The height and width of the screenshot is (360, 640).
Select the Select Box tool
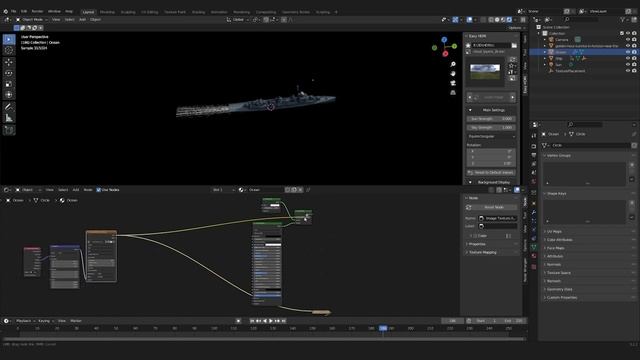9,39
